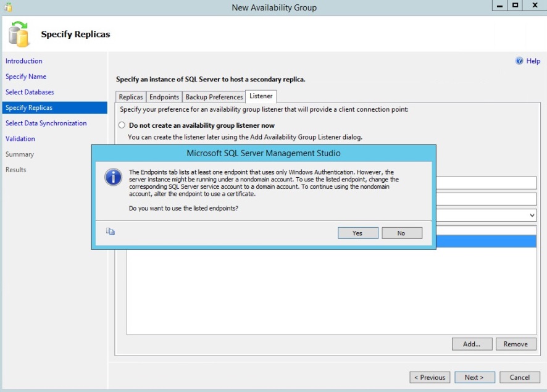The height and width of the screenshot is (392, 547).
Task: Open the Backup Preferences tab
Action: (214, 97)
